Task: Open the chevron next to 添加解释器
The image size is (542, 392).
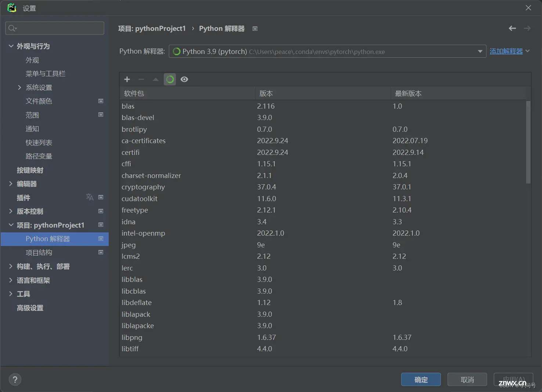Action: [528, 51]
